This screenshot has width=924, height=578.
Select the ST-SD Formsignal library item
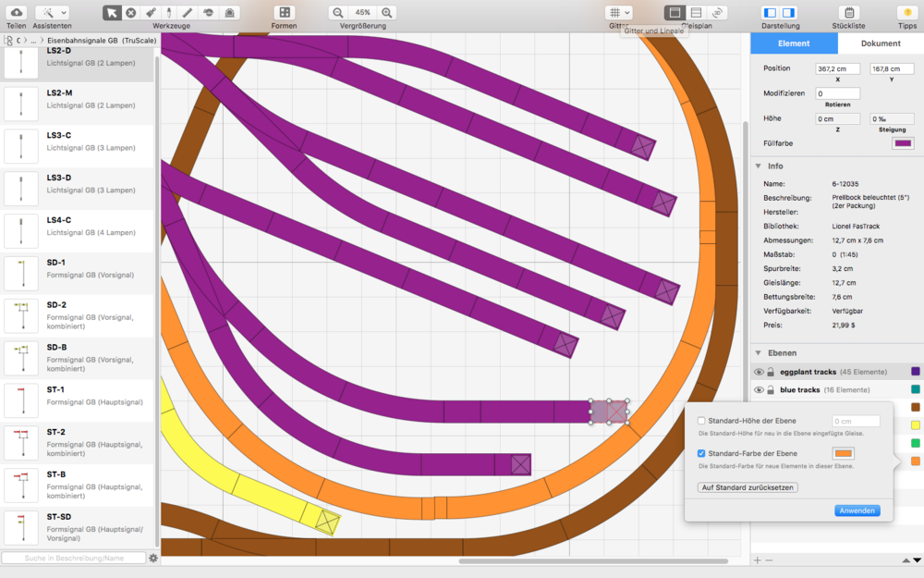coord(78,527)
